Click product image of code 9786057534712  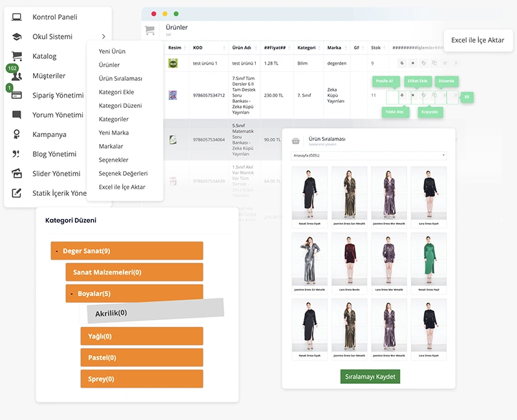pyautogui.click(x=173, y=95)
